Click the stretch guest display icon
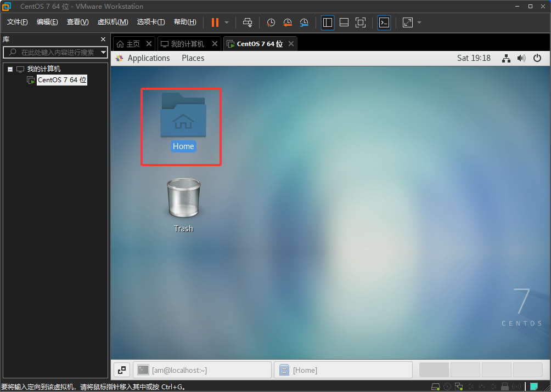 (x=408, y=22)
